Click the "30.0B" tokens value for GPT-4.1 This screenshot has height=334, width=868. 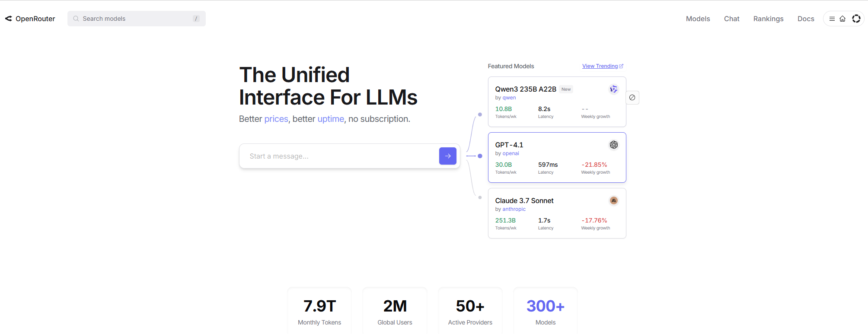[504, 165]
